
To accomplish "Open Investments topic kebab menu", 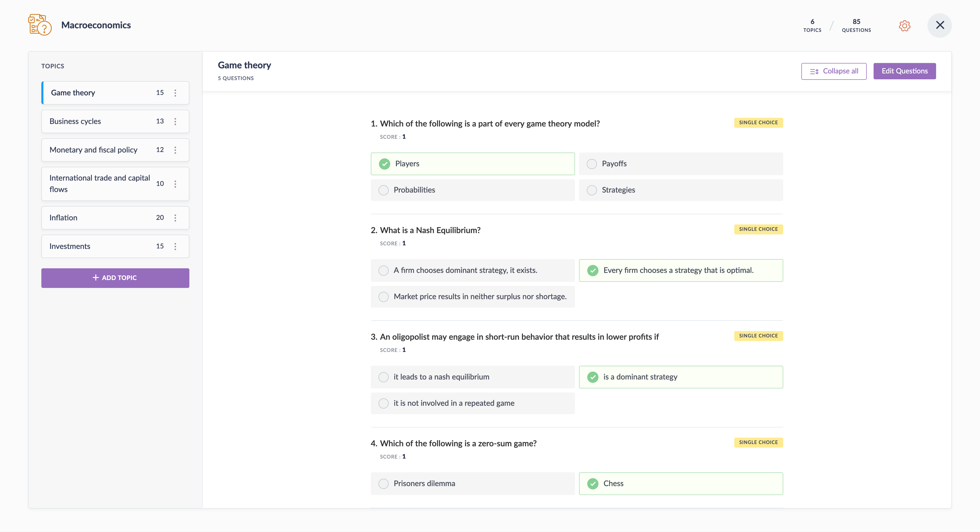I will click(175, 246).
